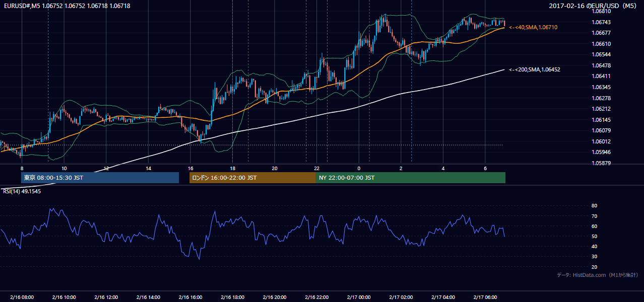644x302 pixels.
Task: Click hour tick 10 under the price chart
Action: [64, 168]
